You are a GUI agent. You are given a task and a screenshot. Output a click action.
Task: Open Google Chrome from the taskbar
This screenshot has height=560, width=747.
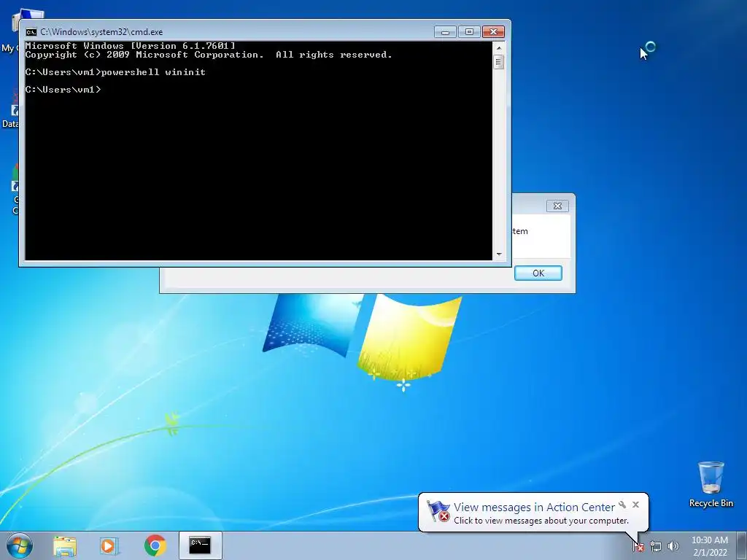155,545
